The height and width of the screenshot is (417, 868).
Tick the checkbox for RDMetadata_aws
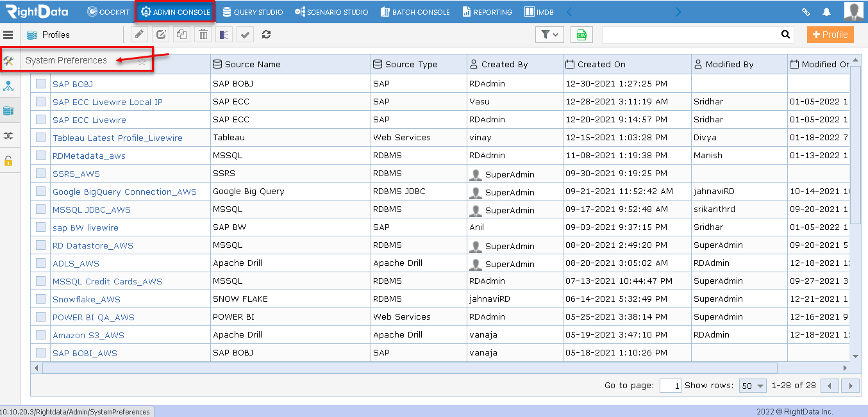pos(41,156)
